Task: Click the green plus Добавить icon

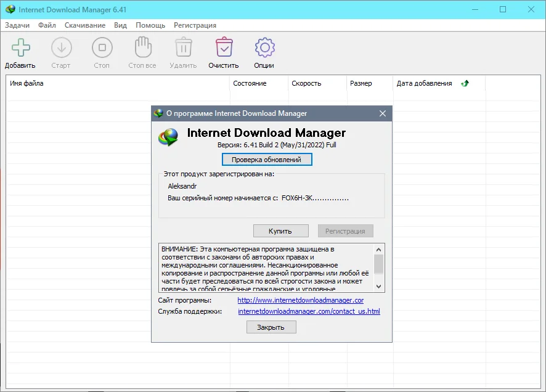Action: tap(21, 47)
